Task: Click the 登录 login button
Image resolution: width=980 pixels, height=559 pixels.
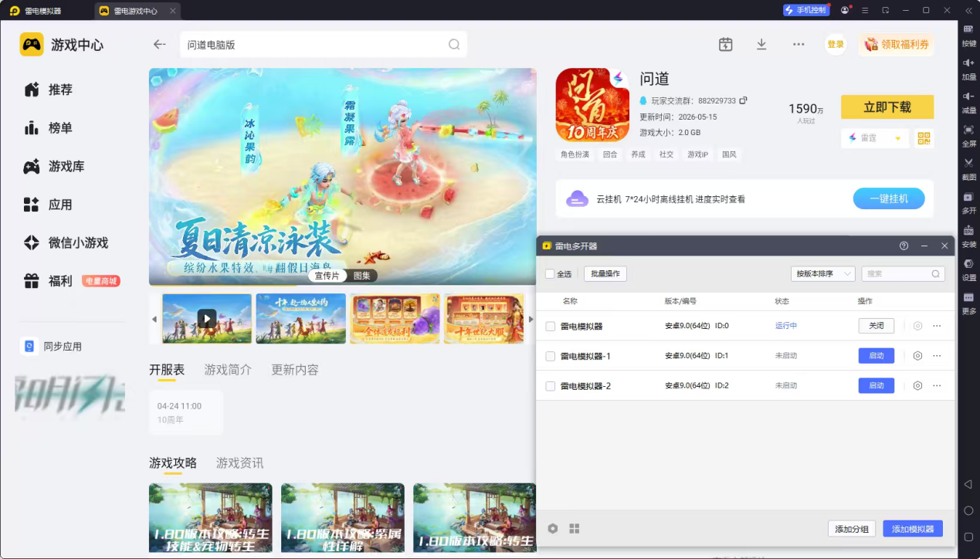Action: [x=836, y=45]
